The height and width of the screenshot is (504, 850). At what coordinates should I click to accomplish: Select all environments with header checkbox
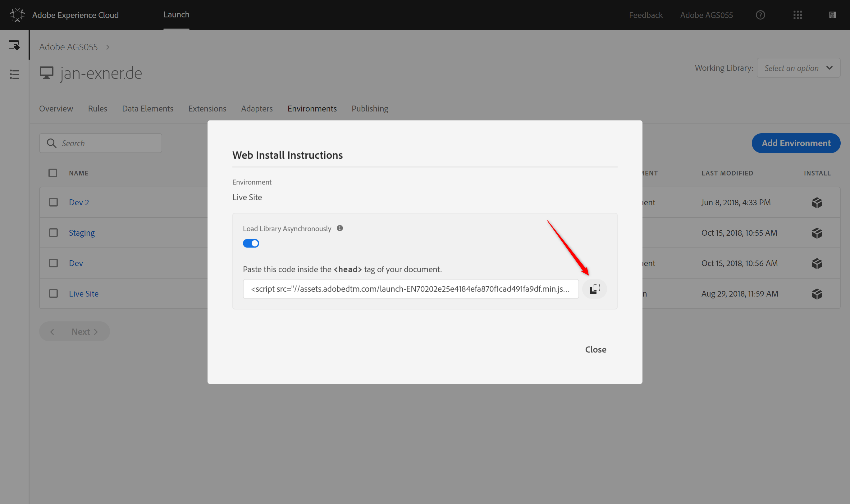pyautogui.click(x=53, y=173)
